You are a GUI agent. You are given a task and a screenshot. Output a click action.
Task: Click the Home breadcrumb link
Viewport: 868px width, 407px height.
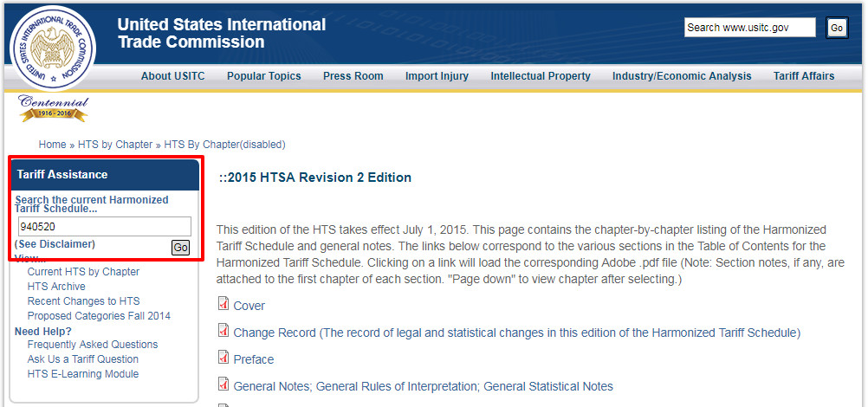52,145
